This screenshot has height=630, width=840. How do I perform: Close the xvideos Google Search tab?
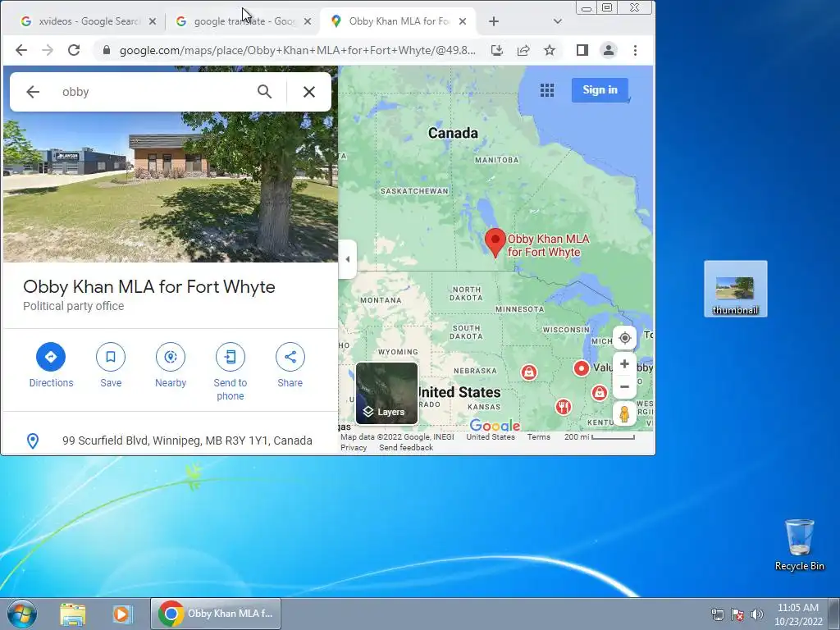click(x=153, y=21)
